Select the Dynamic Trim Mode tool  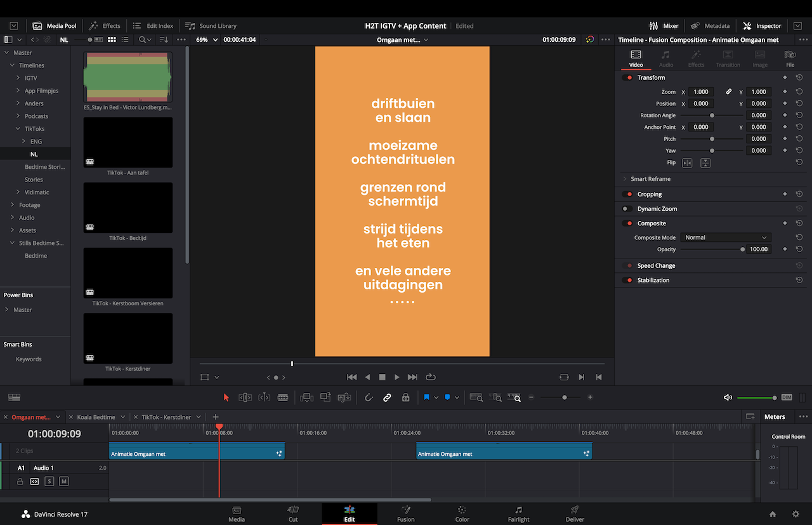tap(265, 397)
